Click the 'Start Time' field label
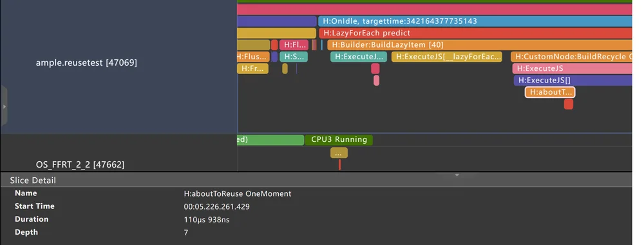 [x=35, y=206]
